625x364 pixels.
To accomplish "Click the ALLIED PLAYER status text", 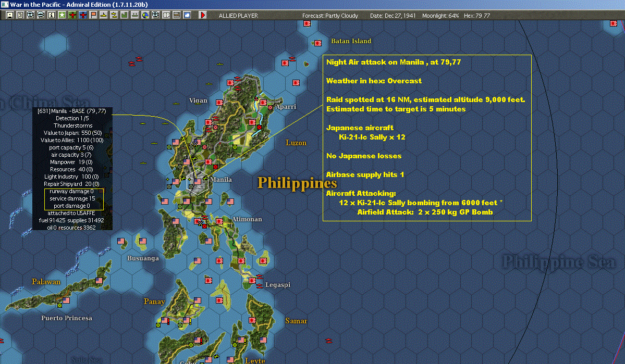I will tap(238, 16).
